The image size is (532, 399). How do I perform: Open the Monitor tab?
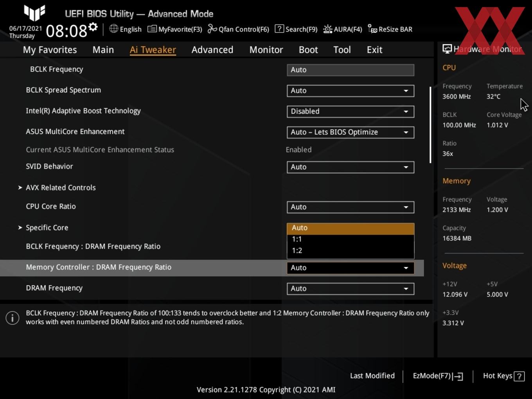click(266, 50)
